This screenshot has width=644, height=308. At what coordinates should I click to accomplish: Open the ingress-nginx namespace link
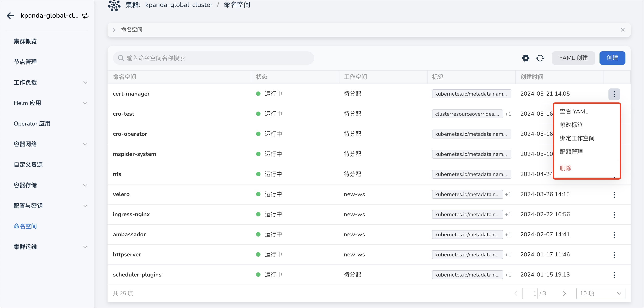coord(131,215)
